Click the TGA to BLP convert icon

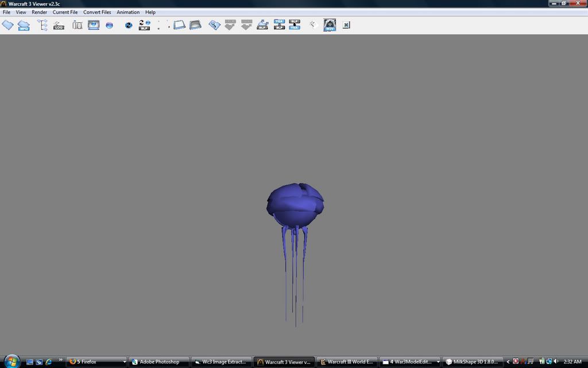pos(280,25)
